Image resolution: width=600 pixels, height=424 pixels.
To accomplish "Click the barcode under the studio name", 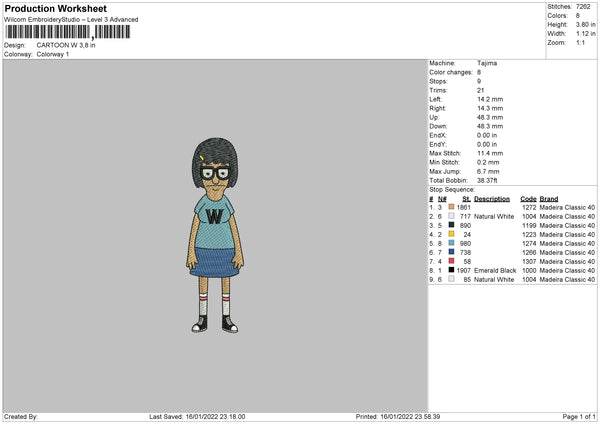I will pos(68,32).
